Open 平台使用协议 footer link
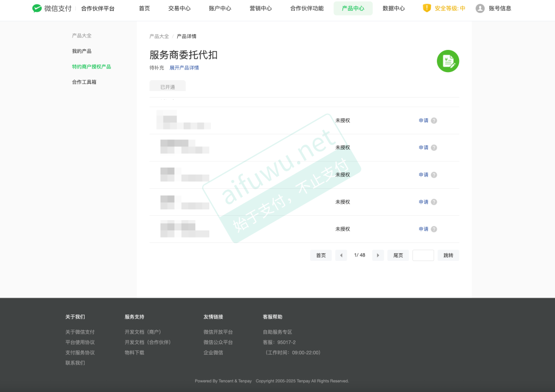The height and width of the screenshot is (392, 555). click(80, 342)
